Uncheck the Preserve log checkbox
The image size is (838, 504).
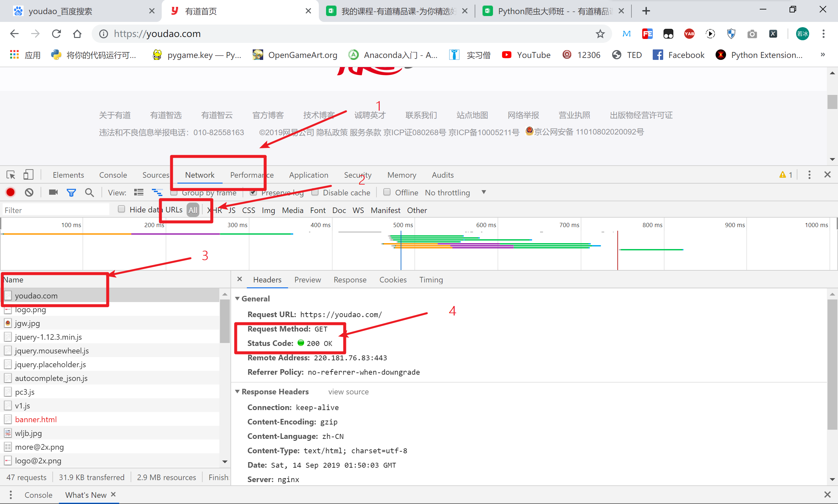[x=253, y=192]
